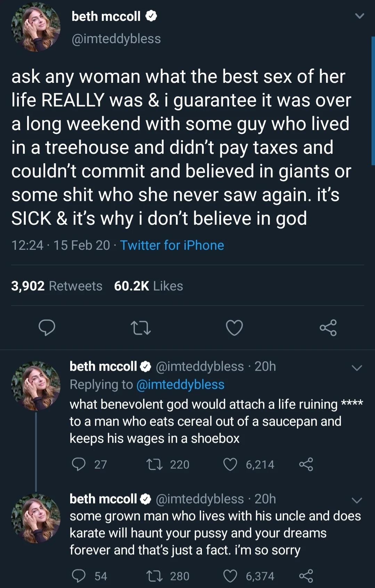
Task: Open beth mccoll's profile picture at top
Action: 36,27
